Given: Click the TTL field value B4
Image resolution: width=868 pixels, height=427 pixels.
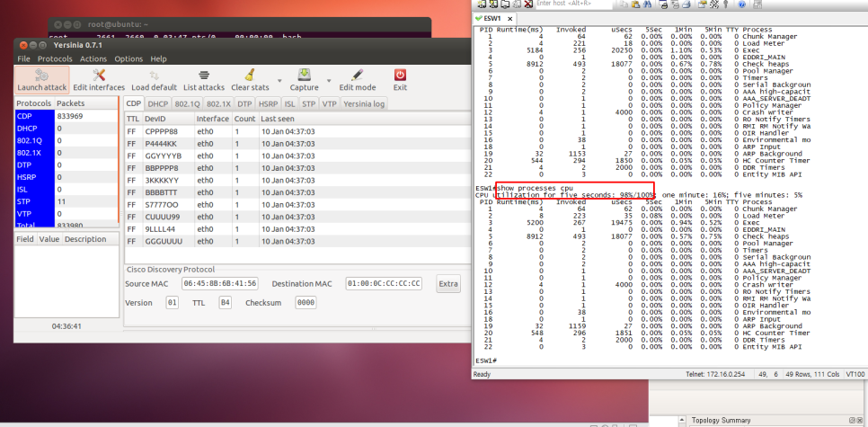Looking at the screenshot, I should tap(225, 303).
